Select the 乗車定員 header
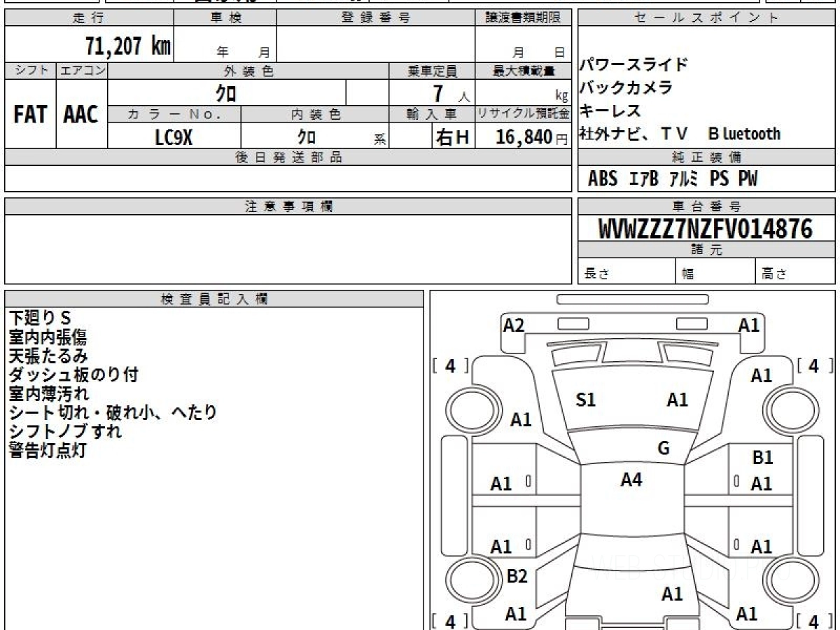Viewport: 840px width, 630px height. click(432, 71)
